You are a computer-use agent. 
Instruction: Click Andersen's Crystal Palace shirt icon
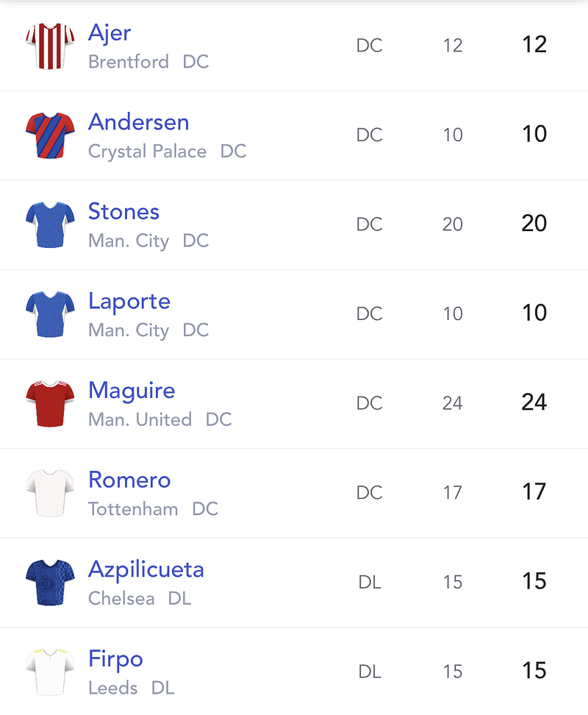(50, 135)
